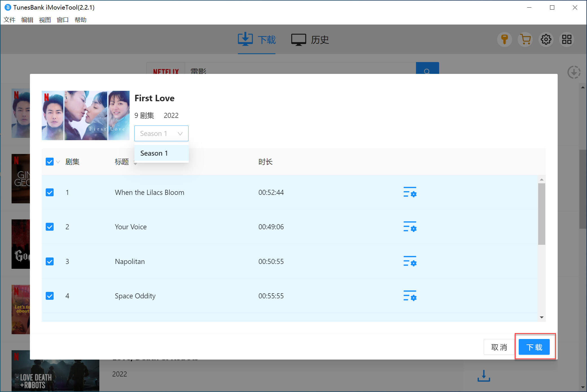The image size is (587, 392).
Task: Click episode 2 settings icon
Action: point(409,227)
